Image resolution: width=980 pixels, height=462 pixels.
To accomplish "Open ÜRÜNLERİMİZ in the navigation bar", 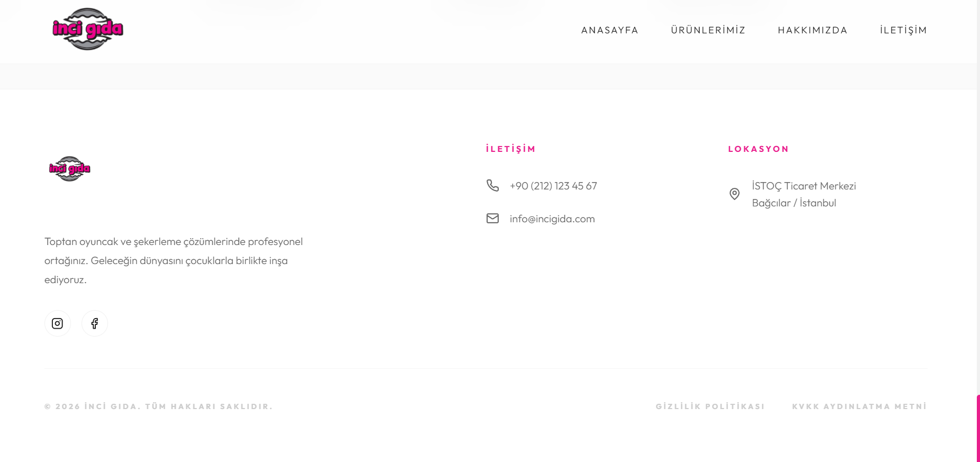I will click(708, 30).
